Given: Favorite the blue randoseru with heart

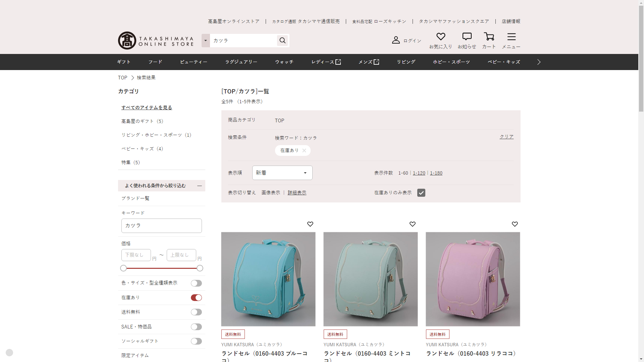Looking at the screenshot, I should [310, 224].
